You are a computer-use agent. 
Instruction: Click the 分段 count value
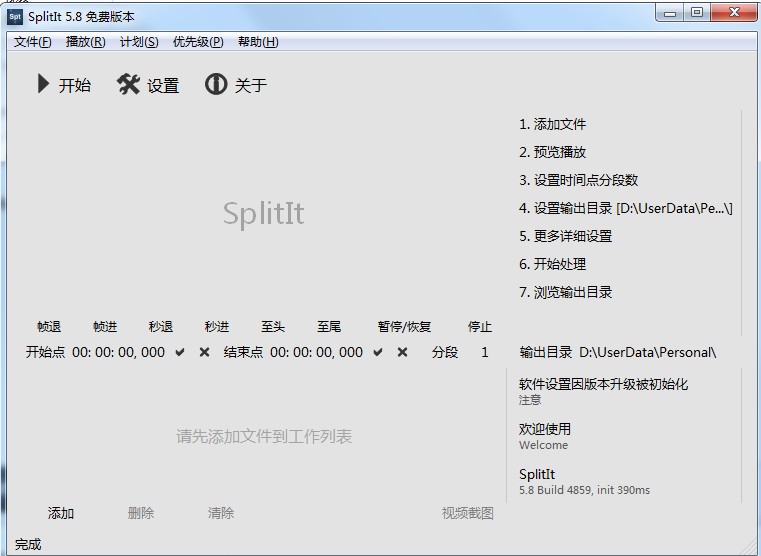[x=485, y=352]
